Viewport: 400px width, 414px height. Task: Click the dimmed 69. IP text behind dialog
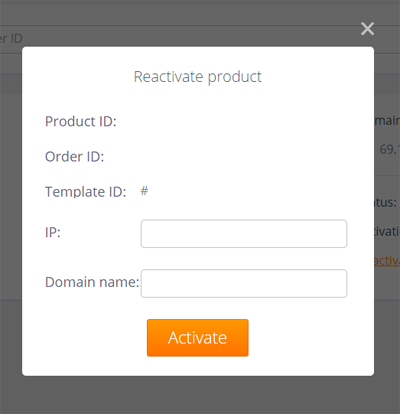pyautogui.click(x=389, y=149)
